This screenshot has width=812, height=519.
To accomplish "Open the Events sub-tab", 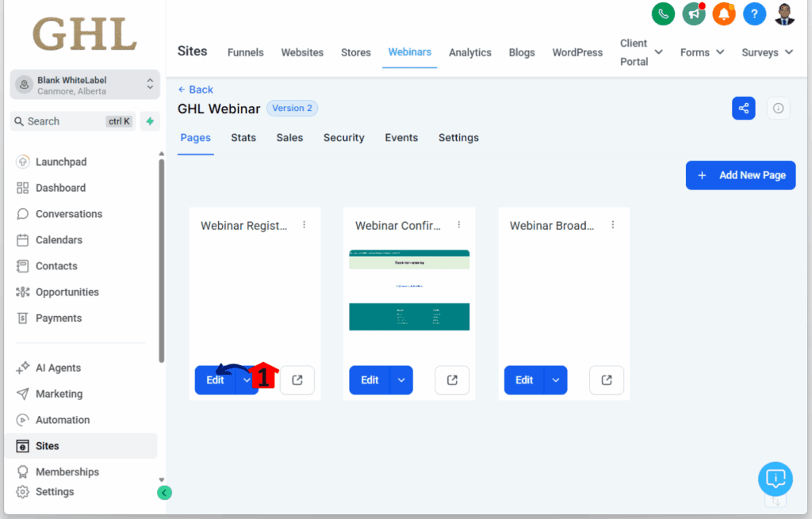I will (x=401, y=138).
